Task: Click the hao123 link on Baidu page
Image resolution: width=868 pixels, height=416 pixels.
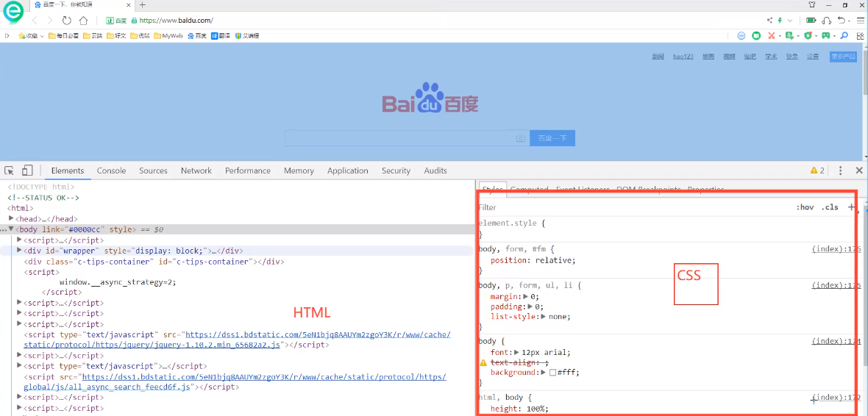Action: pyautogui.click(x=683, y=57)
